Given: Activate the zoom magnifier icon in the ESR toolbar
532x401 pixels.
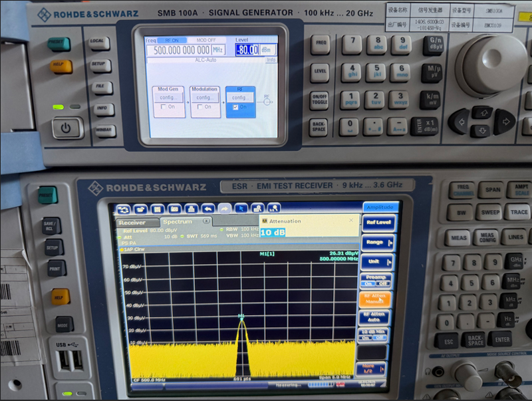Looking at the screenshot, I should tap(257, 208).
